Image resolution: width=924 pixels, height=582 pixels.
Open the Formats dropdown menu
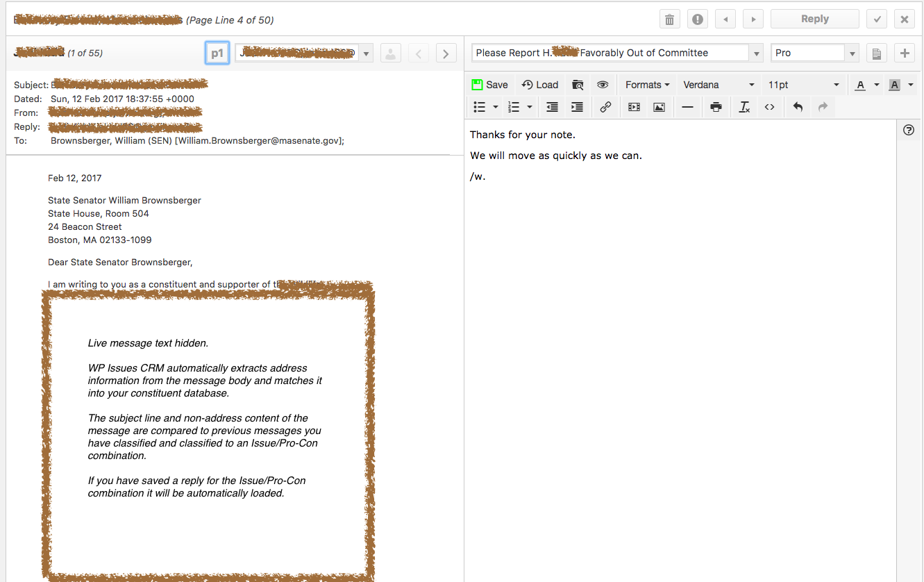[x=648, y=85]
